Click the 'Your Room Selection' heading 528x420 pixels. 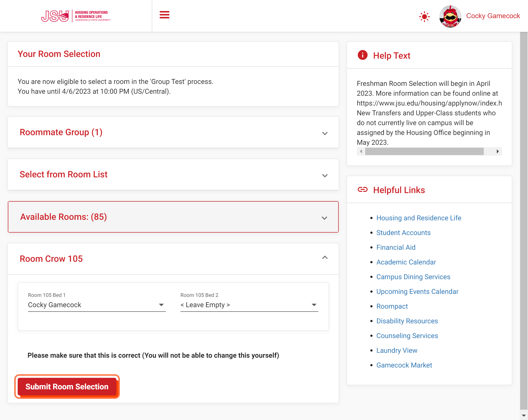tap(59, 54)
